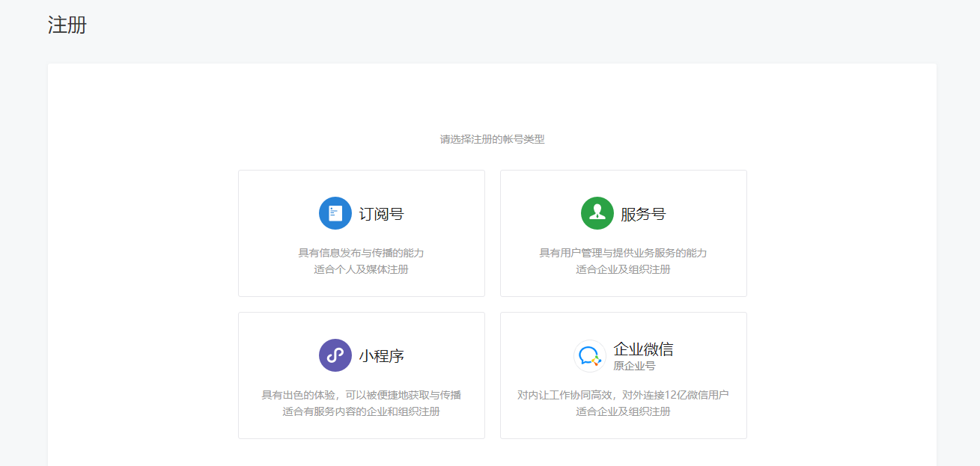Image resolution: width=980 pixels, height=466 pixels.
Task: Click the 原企业号 subtitle text
Action: click(x=634, y=366)
